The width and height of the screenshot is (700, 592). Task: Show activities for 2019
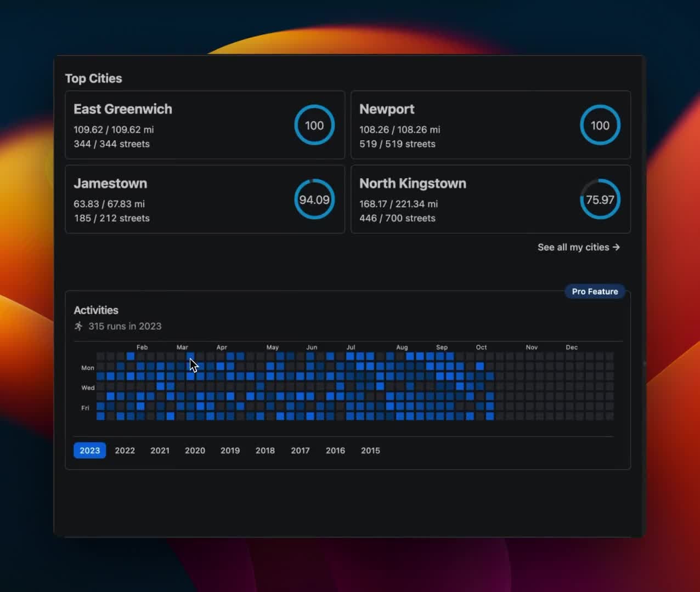click(x=230, y=451)
